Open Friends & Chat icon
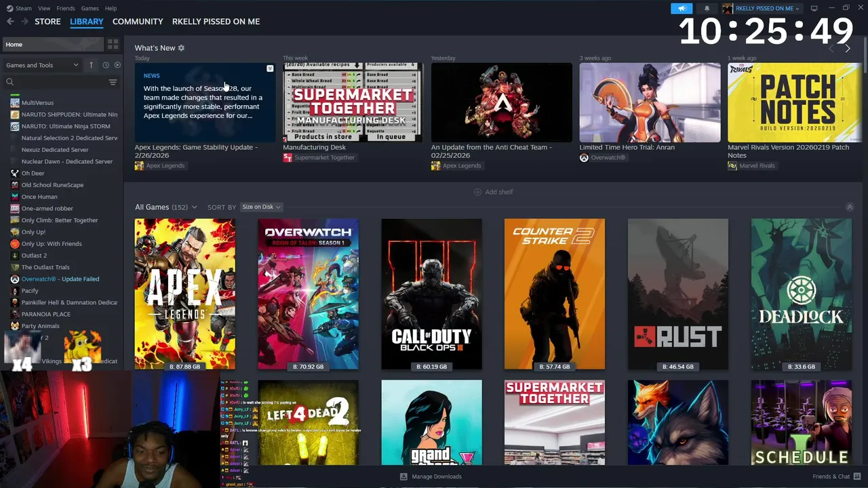The width and height of the screenshot is (868, 488). pos(857,476)
